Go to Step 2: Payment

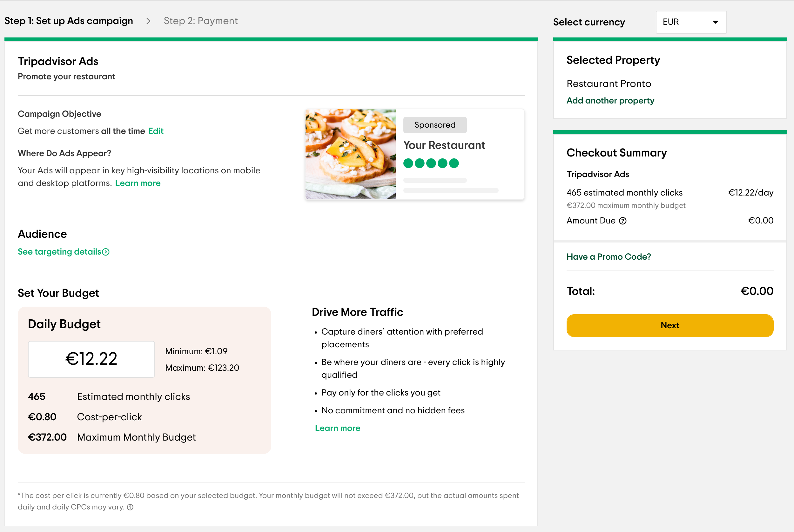(201, 21)
